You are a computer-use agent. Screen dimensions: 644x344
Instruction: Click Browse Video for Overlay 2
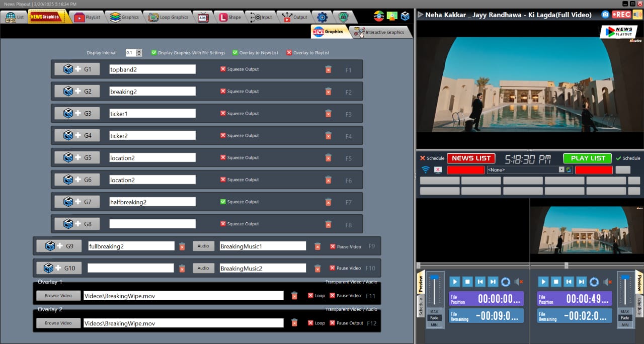pyautogui.click(x=58, y=323)
